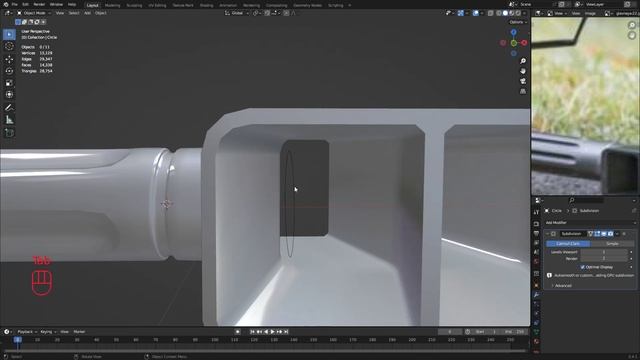640x360 pixels.
Task: Click the red X axis on the gizmo
Action: pyautogui.click(x=524, y=42)
